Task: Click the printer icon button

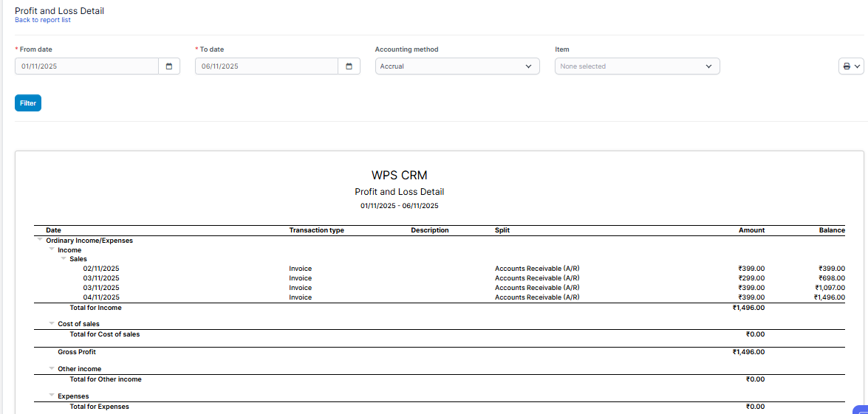Action: tap(851, 66)
